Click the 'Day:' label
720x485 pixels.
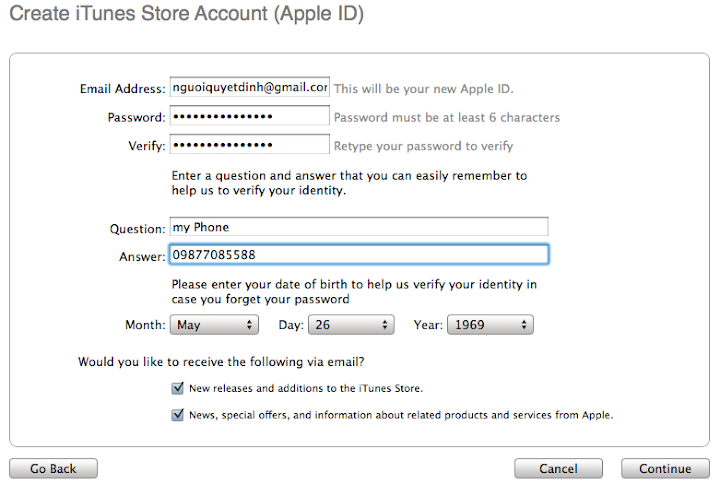(291, 325)
